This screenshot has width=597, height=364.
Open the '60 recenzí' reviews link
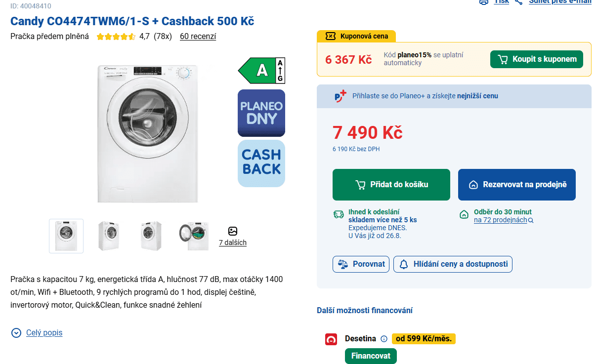(x=198, y=36)
